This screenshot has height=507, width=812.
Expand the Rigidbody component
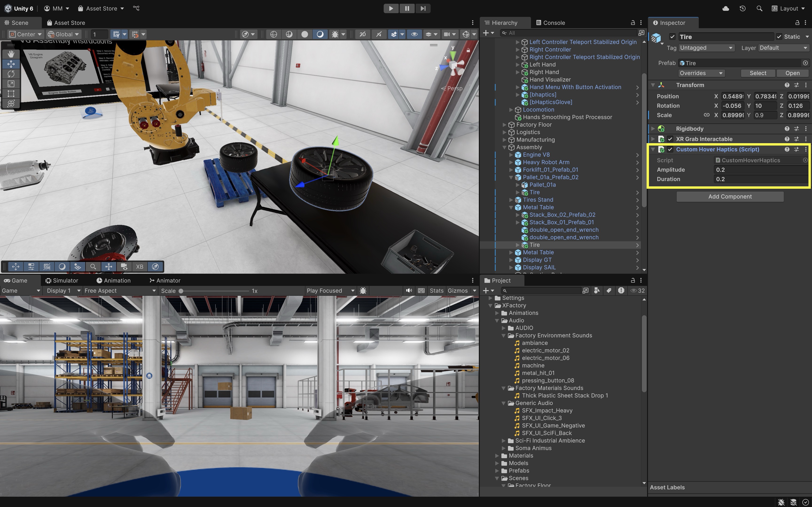[653, 129]
